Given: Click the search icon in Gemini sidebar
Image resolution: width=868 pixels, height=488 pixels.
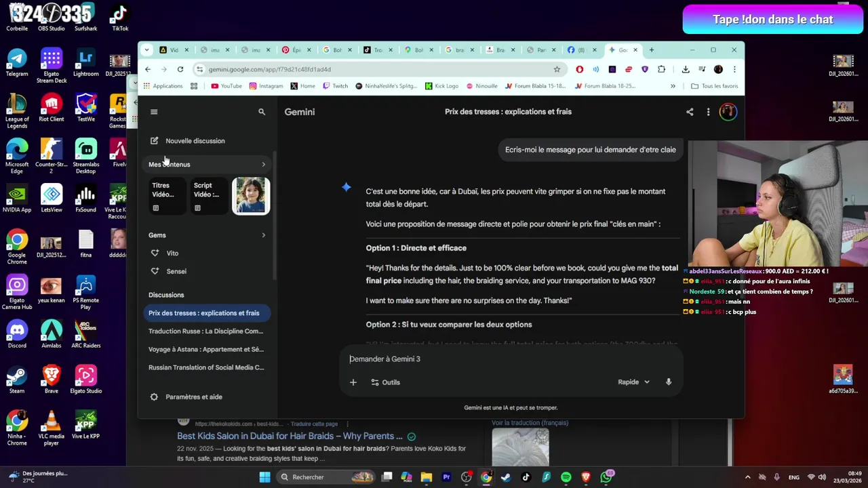Looking at the screenshot, I should tap(262, 112).
